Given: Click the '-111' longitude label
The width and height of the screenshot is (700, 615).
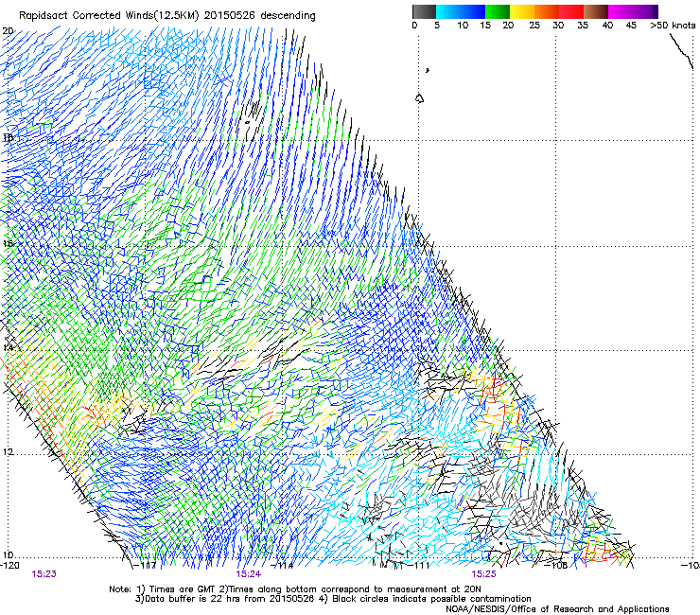Looking at the screenshot, I should (x=419, y=566).
